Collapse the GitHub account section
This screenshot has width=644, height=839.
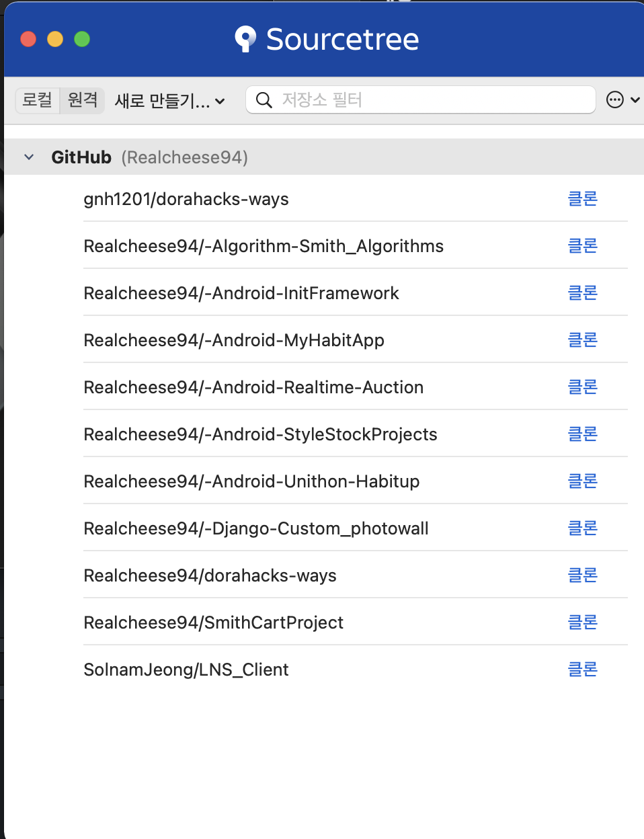[29, 157]
